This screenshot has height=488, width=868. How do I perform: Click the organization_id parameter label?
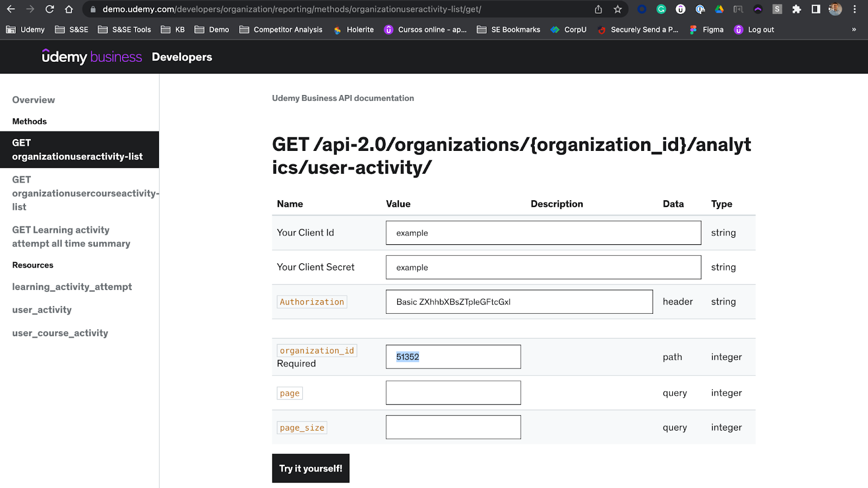tap(317, 351)
